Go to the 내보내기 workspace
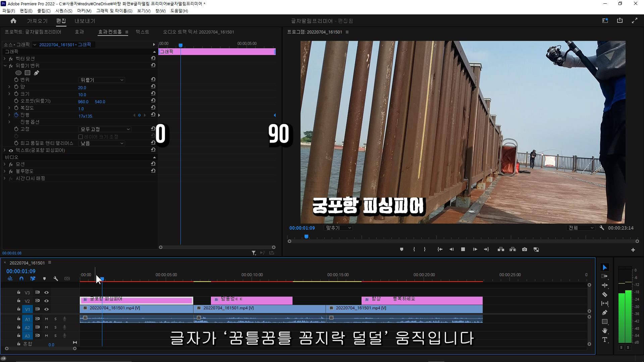 tap(85, 21)
